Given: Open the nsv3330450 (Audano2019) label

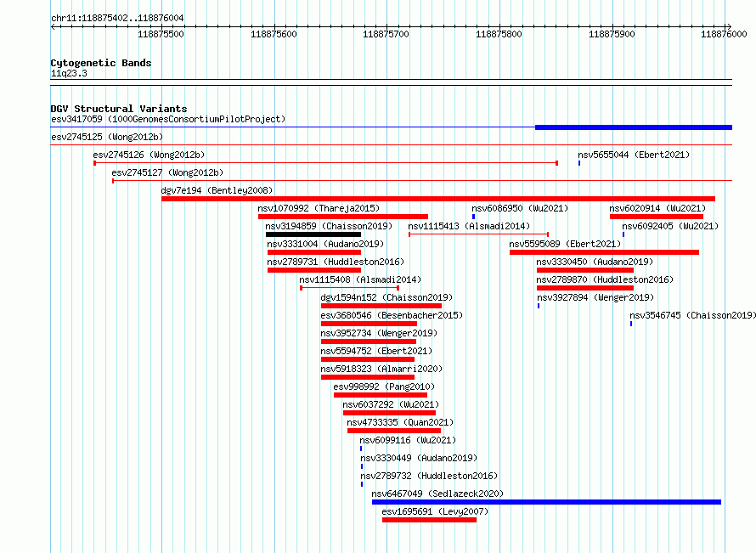Looking at the screenshot, I should [x=595, y=262].
